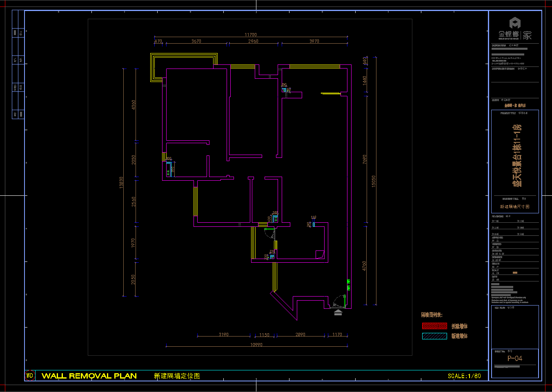Select the pipe shaft marked 300 by 430

tap(276, 219)
